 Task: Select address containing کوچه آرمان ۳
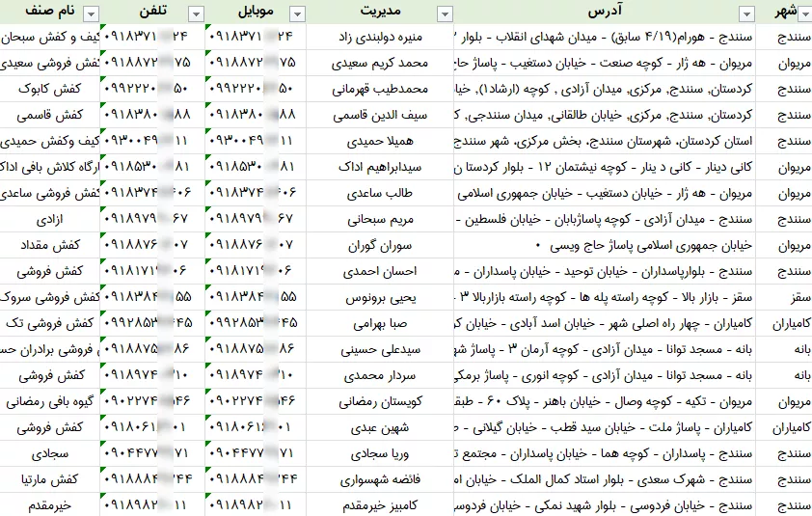tap(605, 349)
